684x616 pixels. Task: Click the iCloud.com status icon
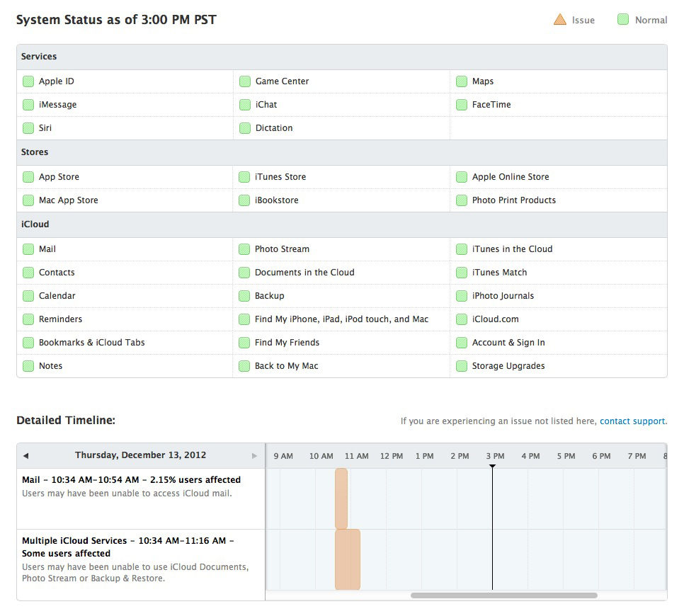(462, 319)
